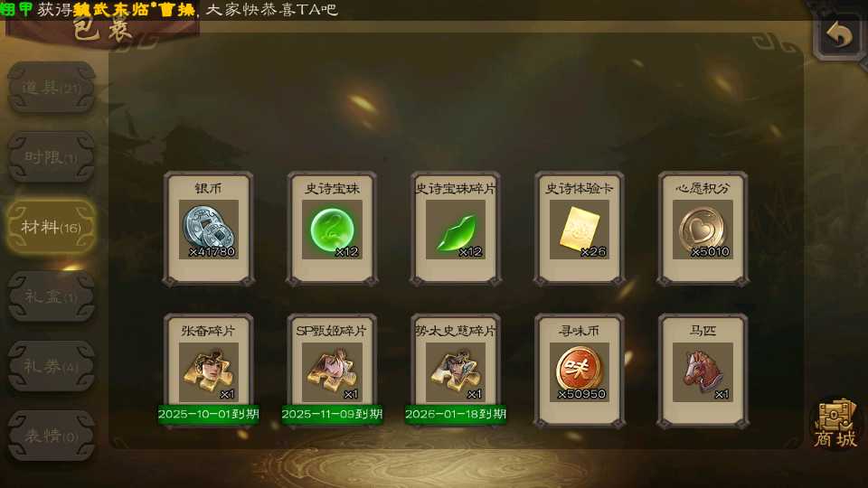The width and height of the screenshot is (868, 488).
Task: Select the green 史诗宝珠 orb item
Action: [x=332, y=229]
